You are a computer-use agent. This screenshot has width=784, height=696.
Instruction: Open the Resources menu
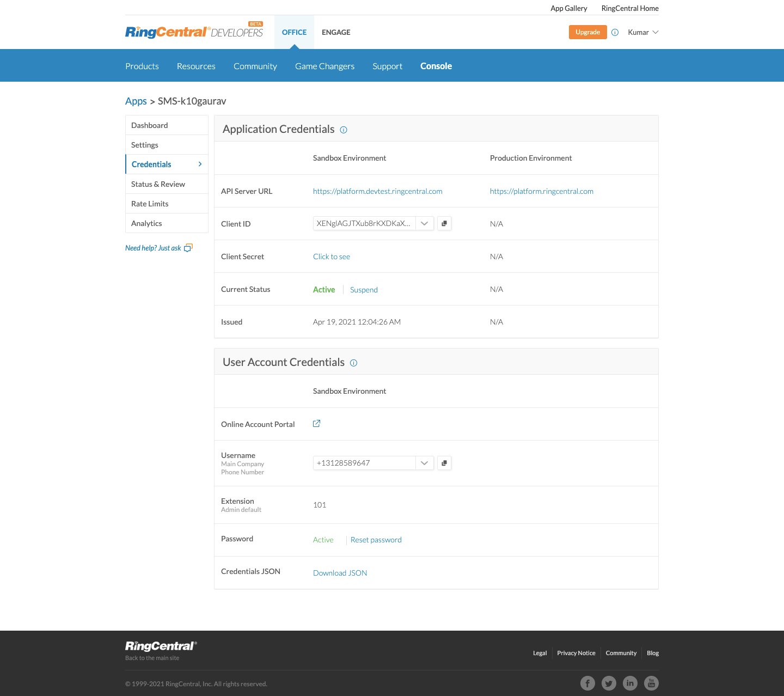(x=196, y=66)
